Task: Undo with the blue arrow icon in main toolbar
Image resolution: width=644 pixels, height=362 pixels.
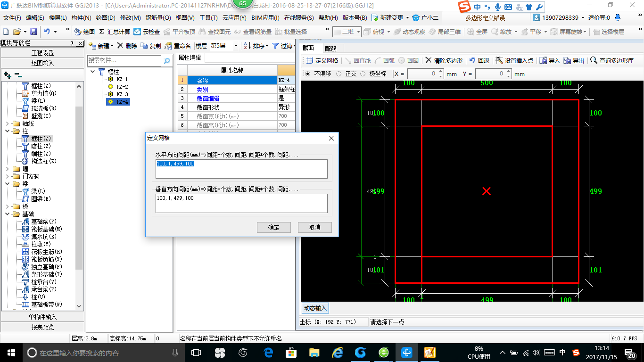Action: click(x=47, y=32)
